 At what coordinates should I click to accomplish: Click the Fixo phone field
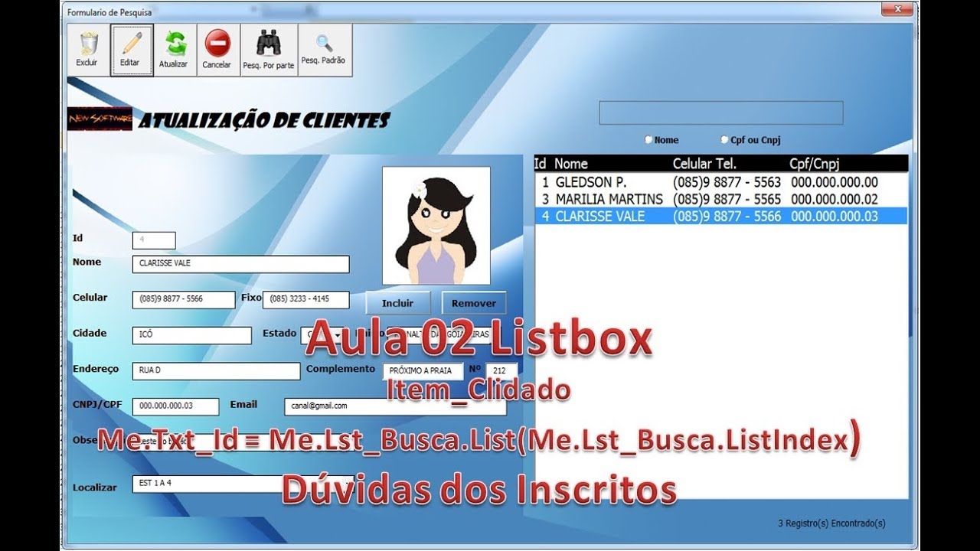click(x=305, y=300)
